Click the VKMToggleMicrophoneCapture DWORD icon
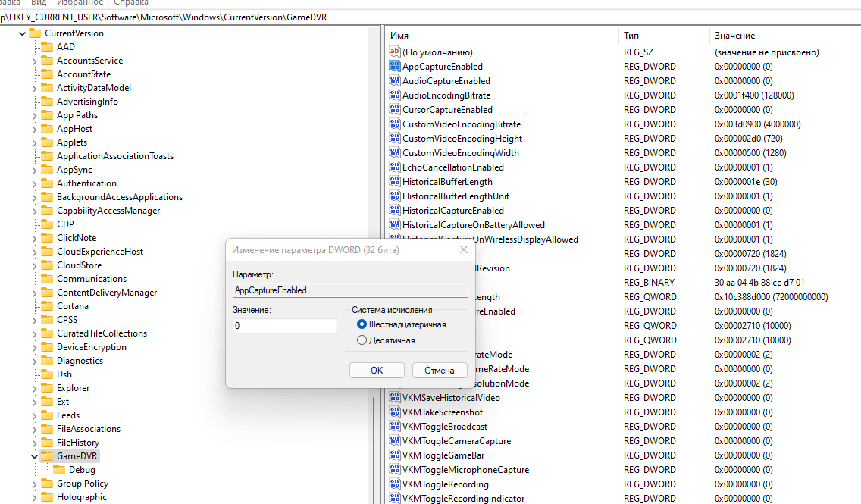Viewport: 861px width, 504px height. 394,469
